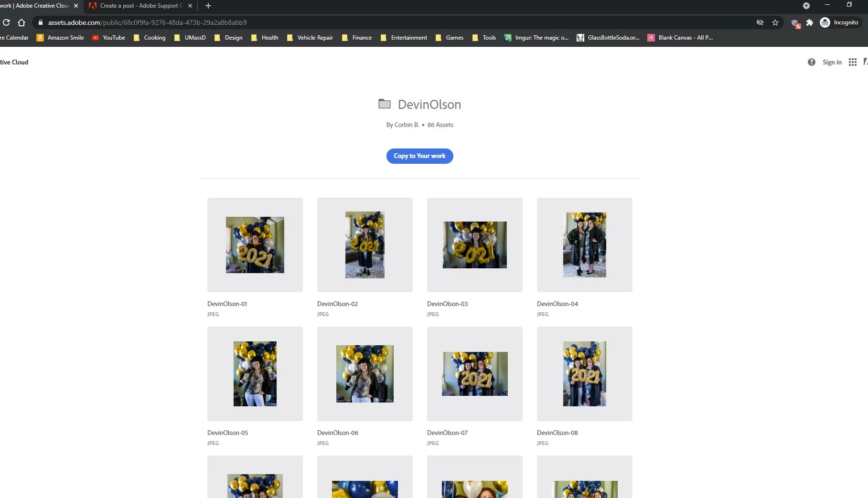Image resolution: width=868 pixels, height=498 pixels.
Task: Go to the browser home page icon
Action: 21,22
